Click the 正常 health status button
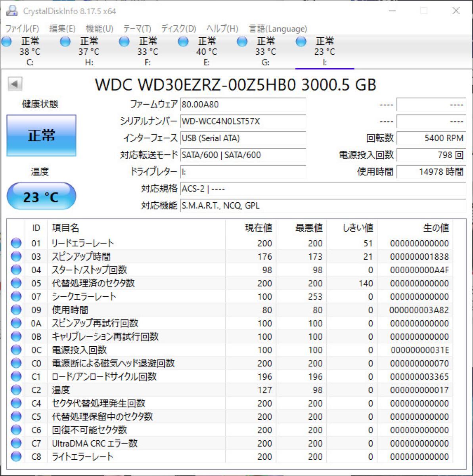 (x=41, y=136)
